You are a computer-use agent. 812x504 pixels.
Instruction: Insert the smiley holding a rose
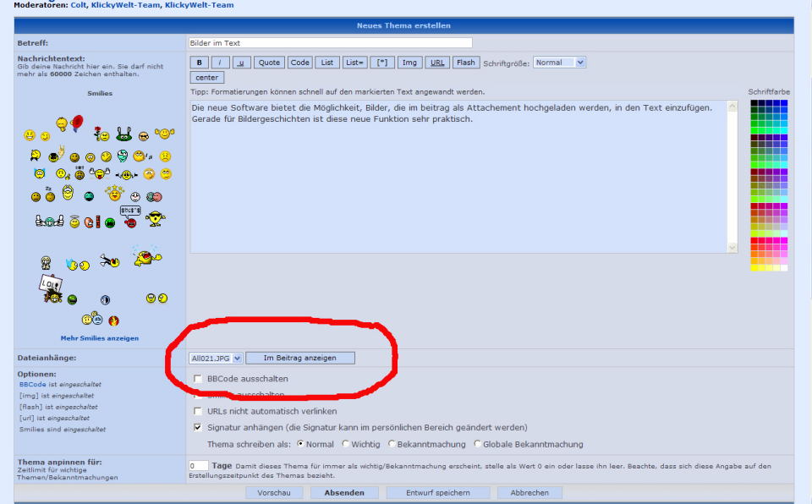pyautogui.click(x=101, y=134)
